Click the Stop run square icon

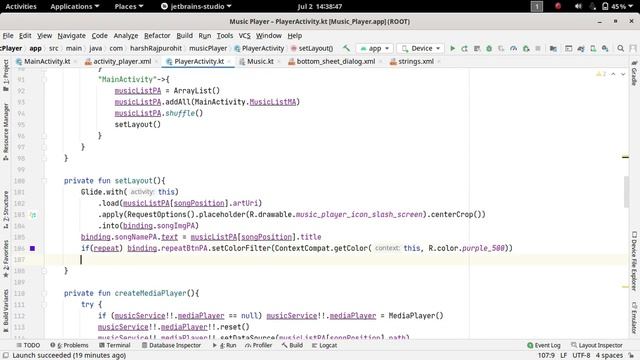coord(538,48)
